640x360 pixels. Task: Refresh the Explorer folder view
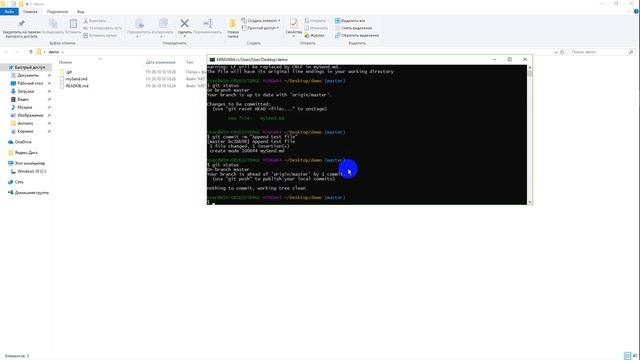click(562, 52)
